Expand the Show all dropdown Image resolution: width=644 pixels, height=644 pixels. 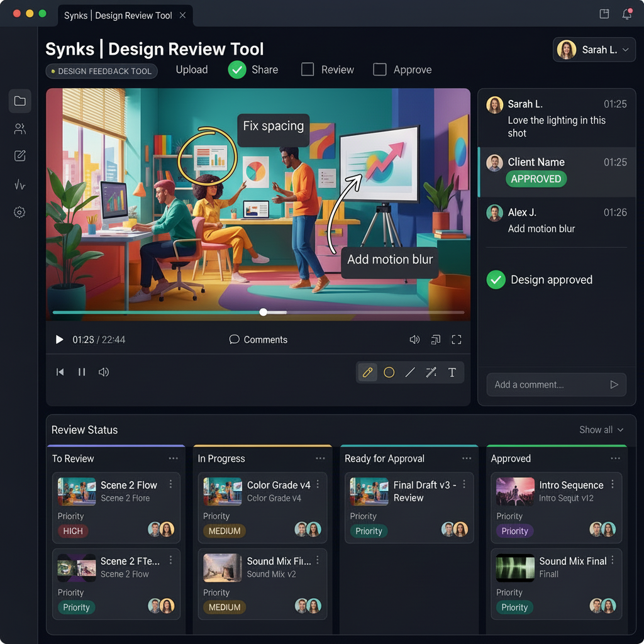pyautogui.click(x=601, y=430)
